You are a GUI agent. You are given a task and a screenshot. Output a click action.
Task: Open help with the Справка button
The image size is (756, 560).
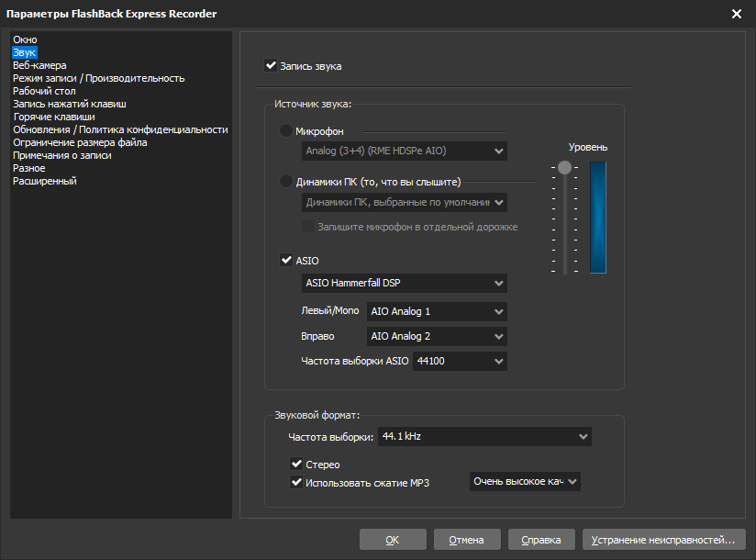[541, 540]
